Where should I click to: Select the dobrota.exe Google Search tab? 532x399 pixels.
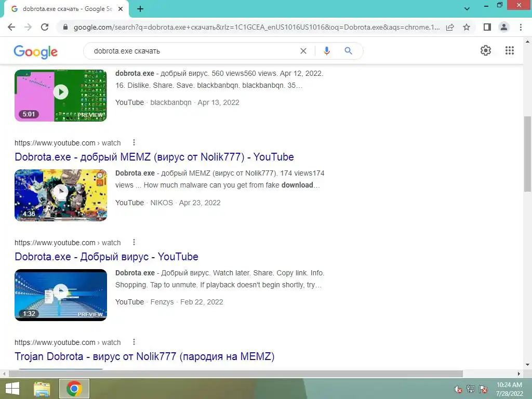(x=66, y=9)
